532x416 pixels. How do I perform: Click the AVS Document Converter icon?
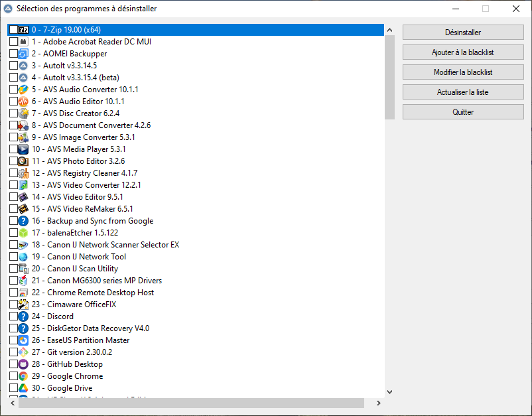coord(23,125)
